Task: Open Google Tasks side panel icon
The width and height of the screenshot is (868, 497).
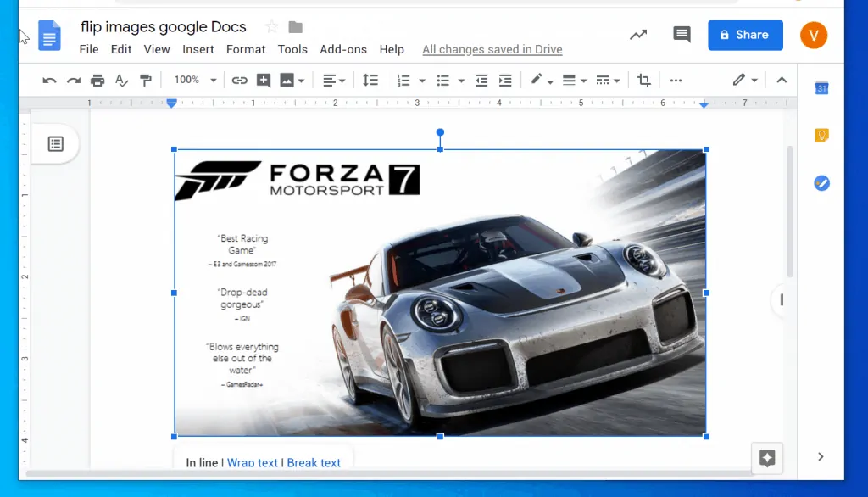Action: [x=821, y=183]
